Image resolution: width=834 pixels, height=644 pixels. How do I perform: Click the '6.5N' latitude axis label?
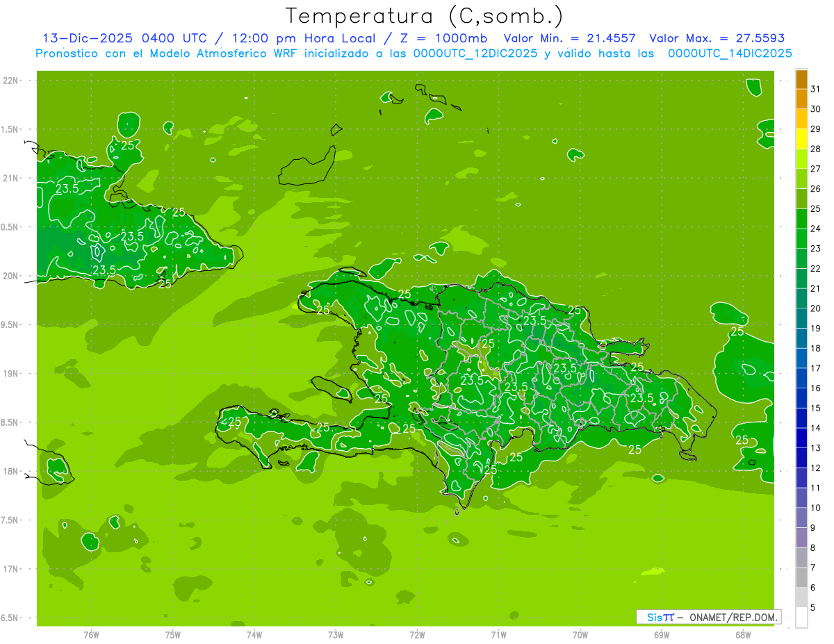coord(10,618)
